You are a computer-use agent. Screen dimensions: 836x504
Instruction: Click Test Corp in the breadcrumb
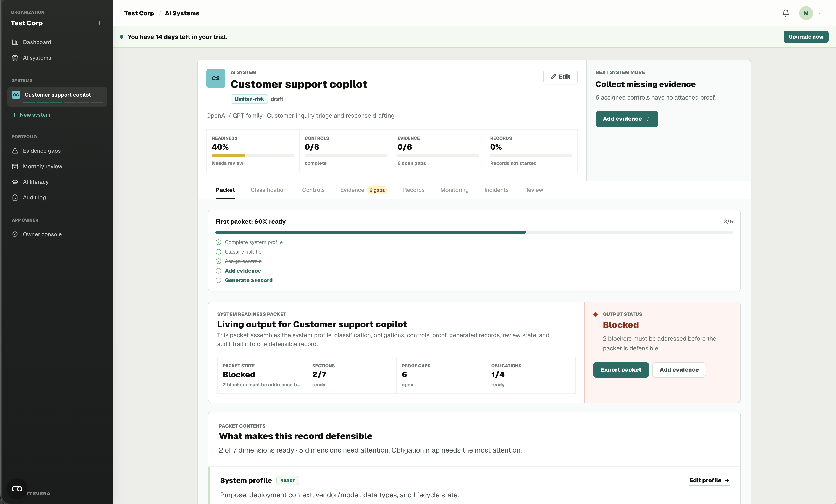(139, 13)
